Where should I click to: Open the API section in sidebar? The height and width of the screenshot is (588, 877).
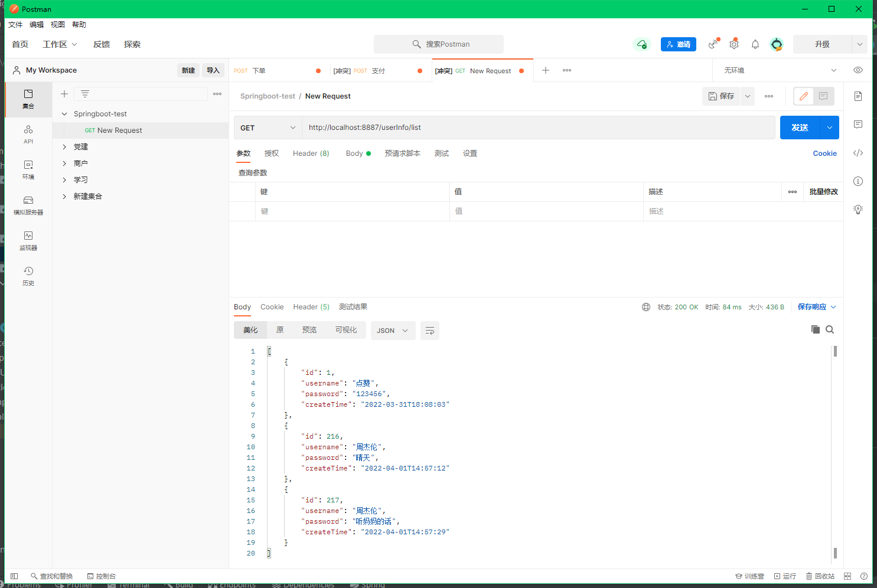[28, 134]
